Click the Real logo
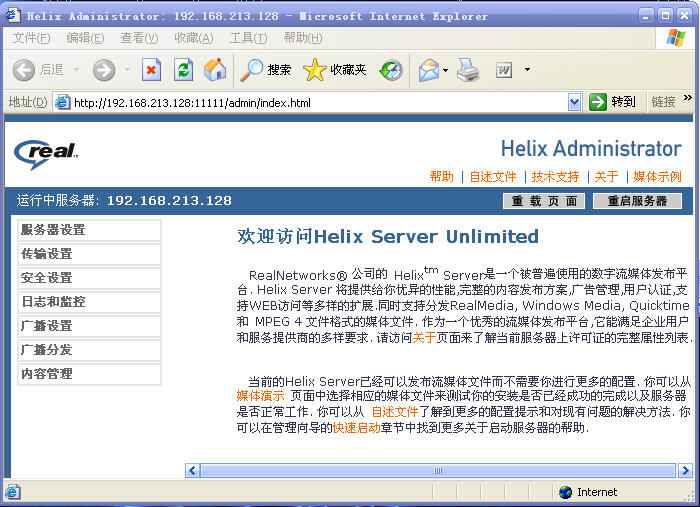This screenshot has height=507, width=700. [46, 154]
